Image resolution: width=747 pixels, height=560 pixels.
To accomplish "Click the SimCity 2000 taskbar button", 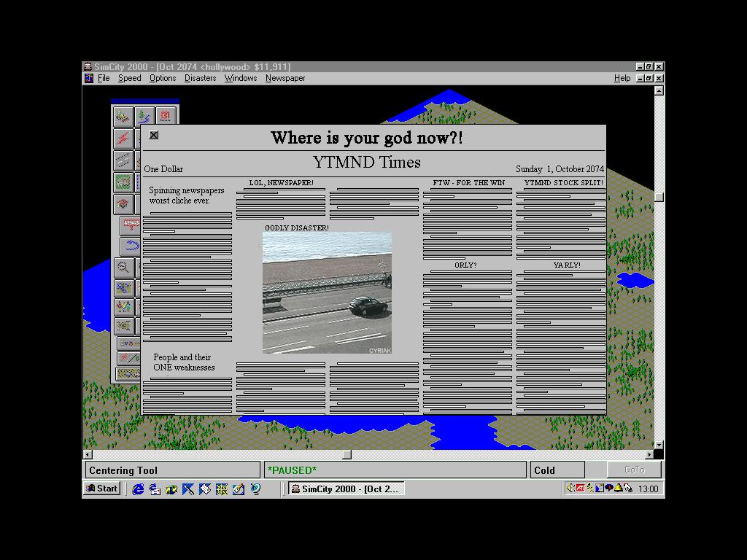I will 347,489.
